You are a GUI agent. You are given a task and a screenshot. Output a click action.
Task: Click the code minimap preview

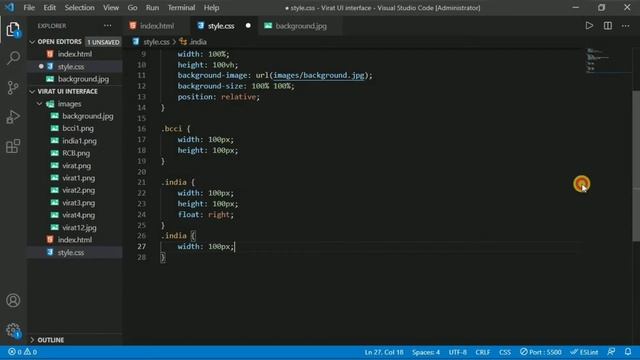[608, 60]
